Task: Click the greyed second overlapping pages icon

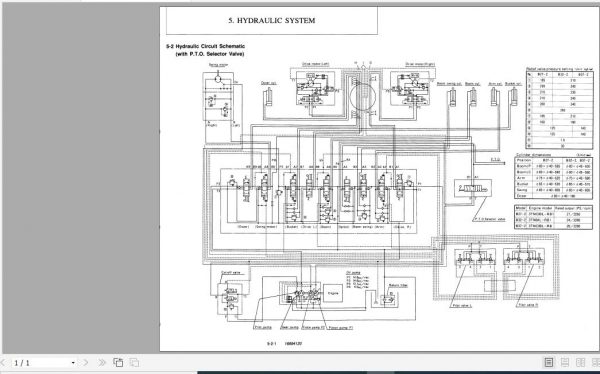Action: tap(134, 362)
